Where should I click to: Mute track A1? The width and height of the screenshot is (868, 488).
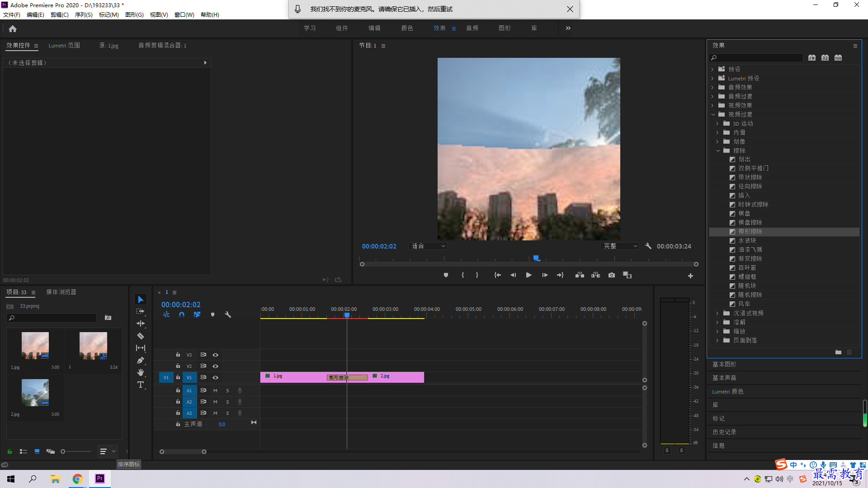coord(215,390)
